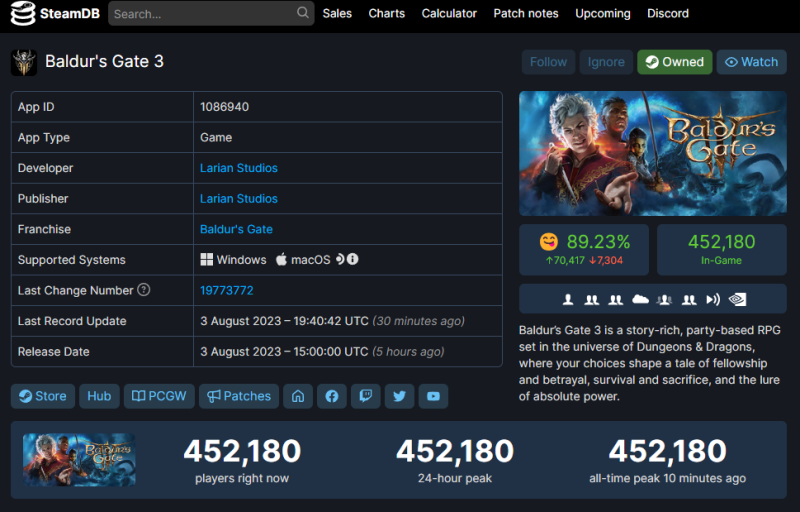Open the Twitch channel icon link
Screen dimensions: 800x512
pyautogui.click(x=366, y=396)
